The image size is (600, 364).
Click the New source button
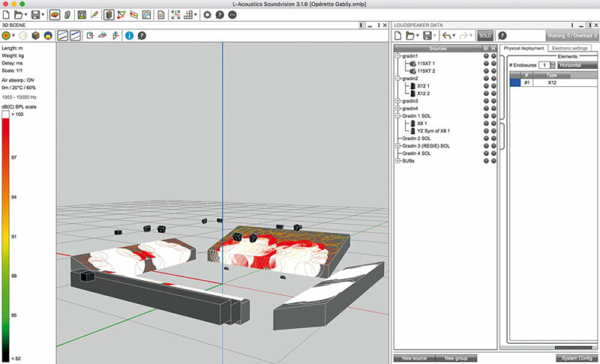(414, 358)
